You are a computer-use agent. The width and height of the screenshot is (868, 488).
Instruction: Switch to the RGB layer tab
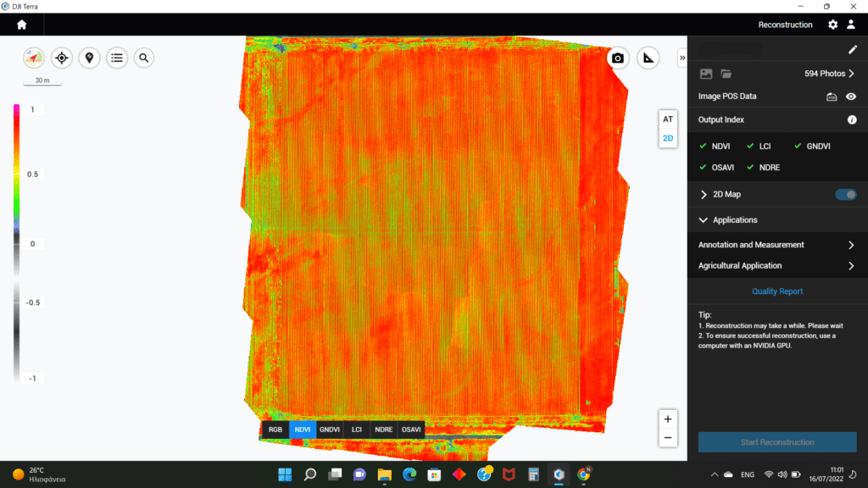click(275, 430)
